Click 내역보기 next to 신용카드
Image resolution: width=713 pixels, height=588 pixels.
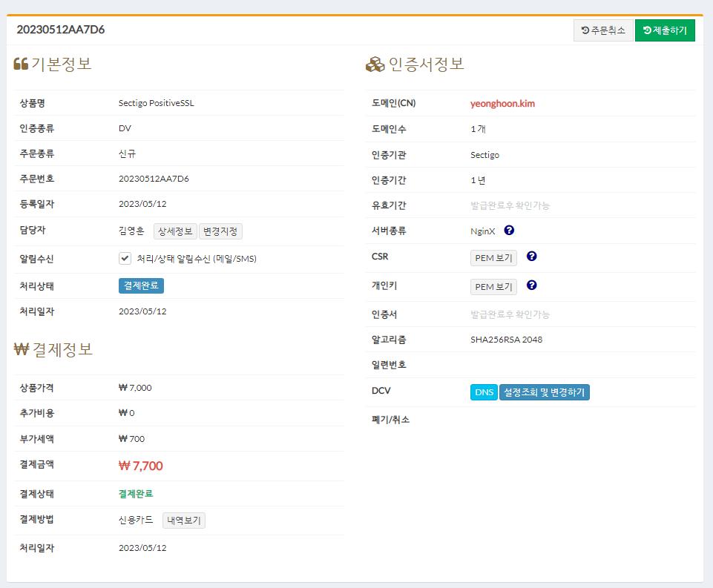coord(183,521)
